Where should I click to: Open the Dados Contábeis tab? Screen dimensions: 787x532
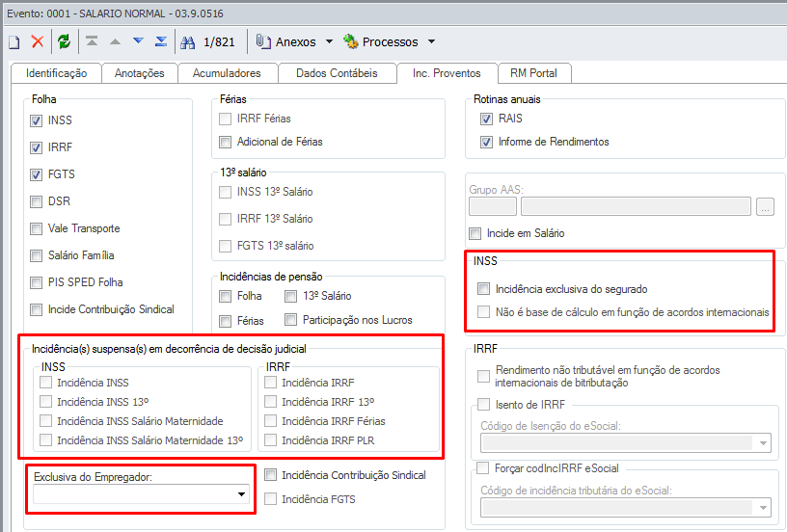point(337,73)
